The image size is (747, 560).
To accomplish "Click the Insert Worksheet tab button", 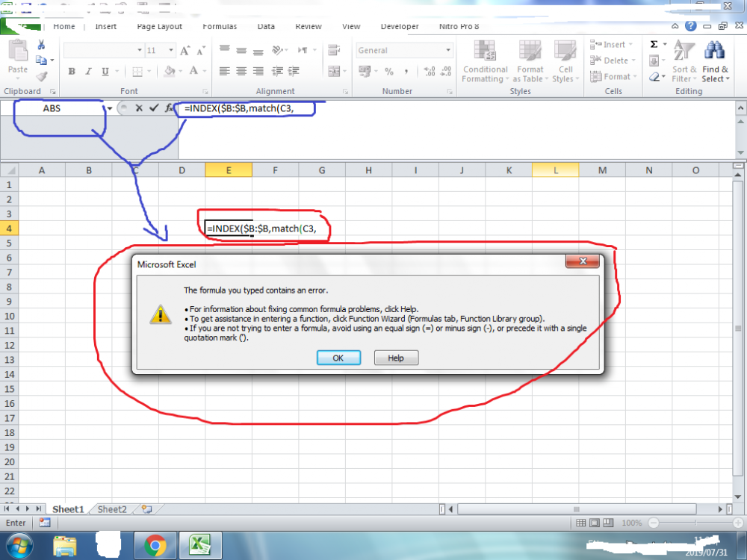I will (146, 509).
